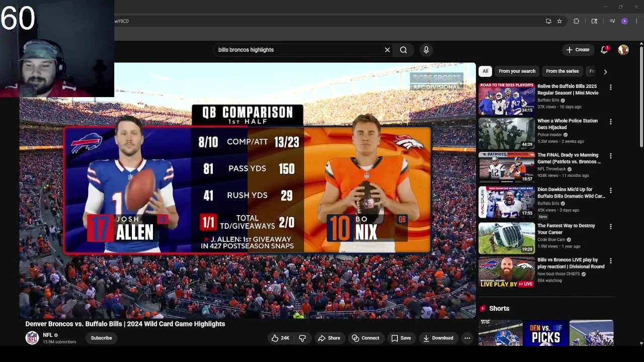Open Relive the Buffalo Bills 2025 thumbnail
This screenshot has width=644, height=362.
click(x=507, y=99)
